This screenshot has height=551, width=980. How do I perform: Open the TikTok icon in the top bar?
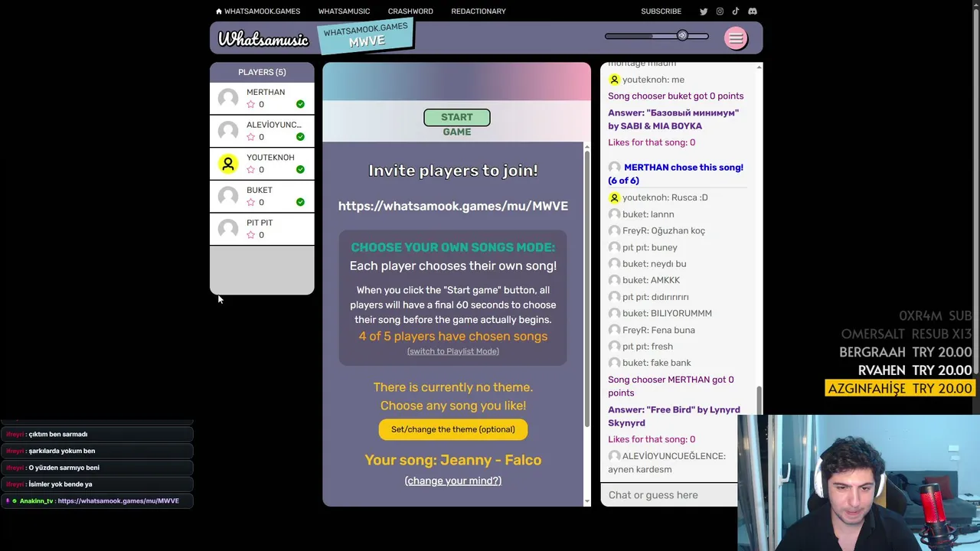click(736, 11)
